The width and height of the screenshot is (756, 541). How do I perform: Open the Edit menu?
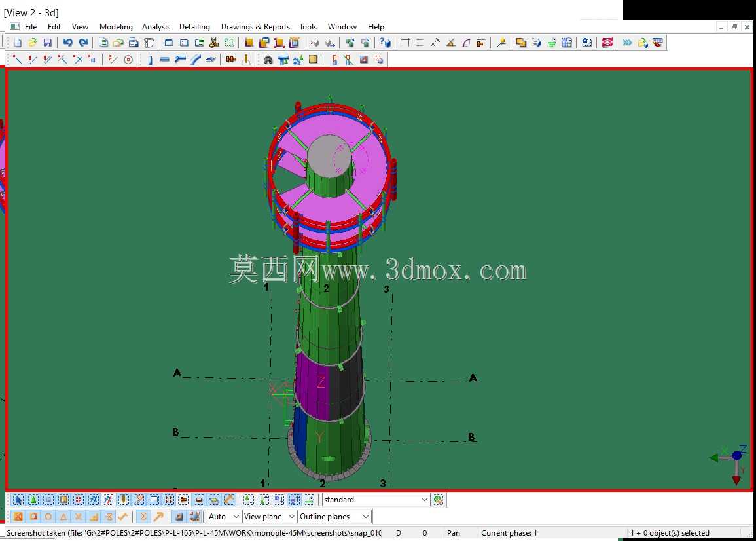[x=54, y=27]
